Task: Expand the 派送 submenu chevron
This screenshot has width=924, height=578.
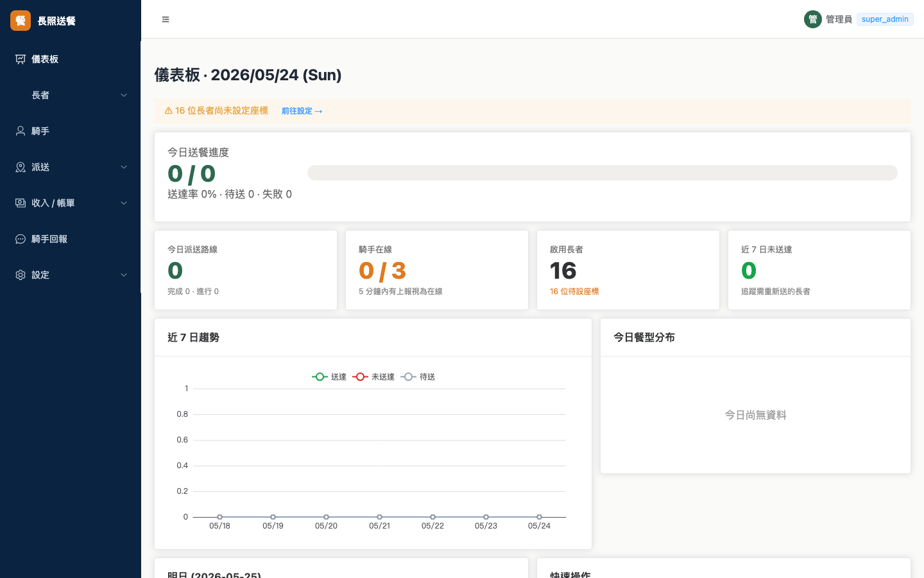Action: (124, 167)
